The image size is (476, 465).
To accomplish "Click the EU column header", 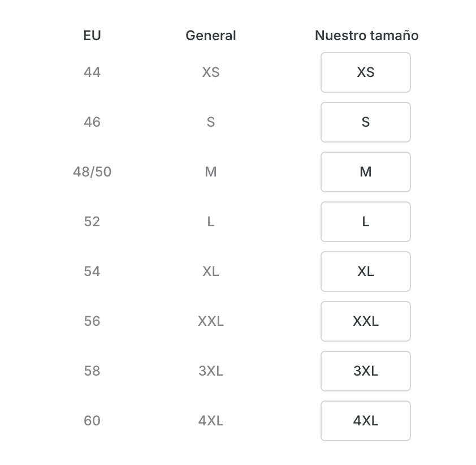I will tap(92, 36).
